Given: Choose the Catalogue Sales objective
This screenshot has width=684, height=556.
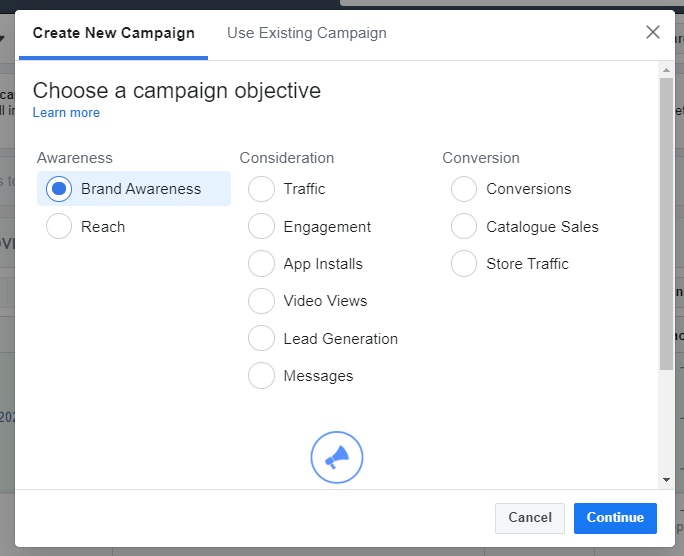Looking at the screenshot, I should click(464, 226).
